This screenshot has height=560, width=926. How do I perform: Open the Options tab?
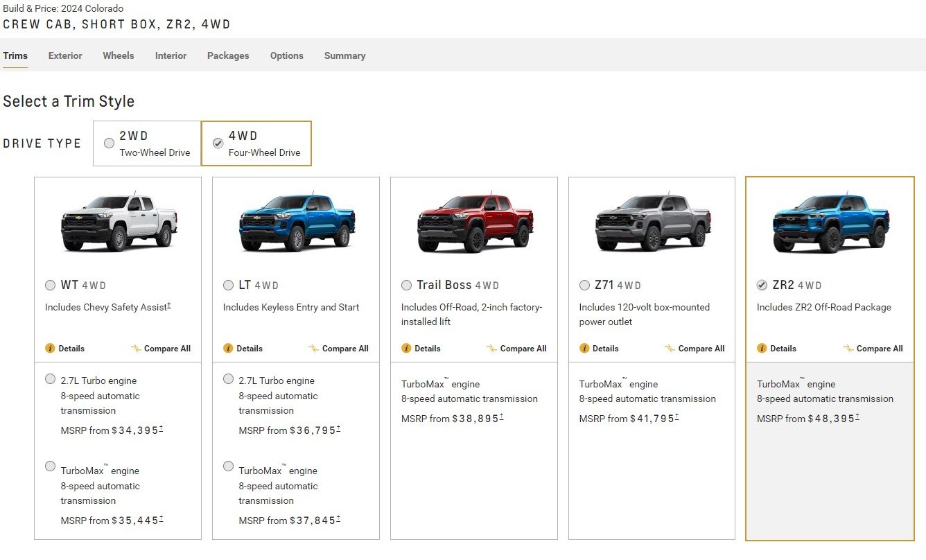(287, 55)
